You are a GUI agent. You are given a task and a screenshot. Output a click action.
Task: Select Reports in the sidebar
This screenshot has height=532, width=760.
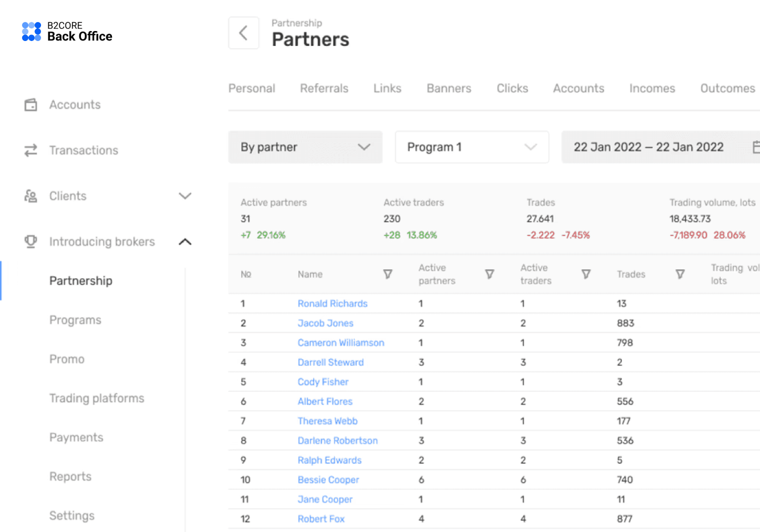point(70,477)
